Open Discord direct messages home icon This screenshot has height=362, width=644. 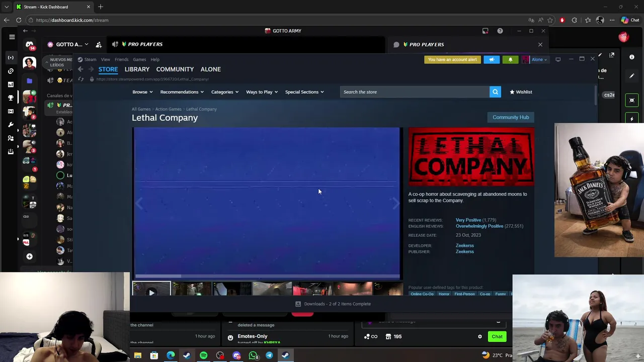[30, 45]
